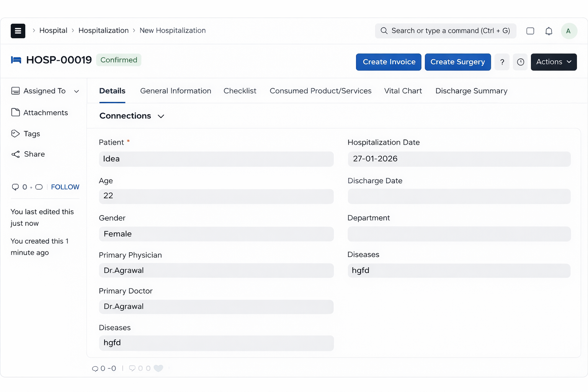Click the left Diseases field below Primary Doctor
The image size is (588, 392).
216,343
